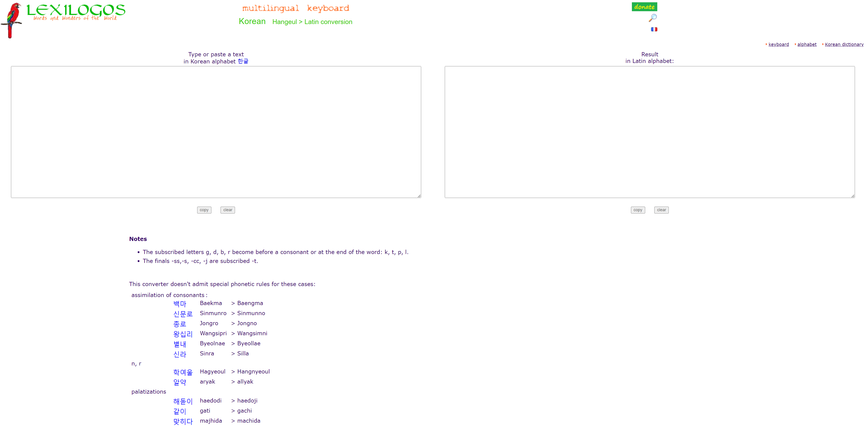Open the alphabet navigation link

[x=807, y=44]
